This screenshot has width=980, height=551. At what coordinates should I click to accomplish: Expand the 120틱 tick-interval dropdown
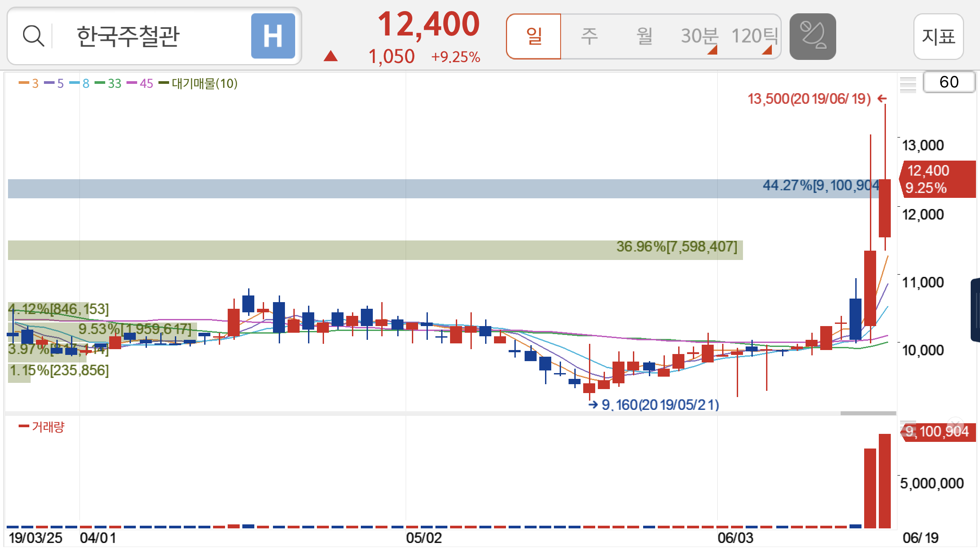click(754, 37)
